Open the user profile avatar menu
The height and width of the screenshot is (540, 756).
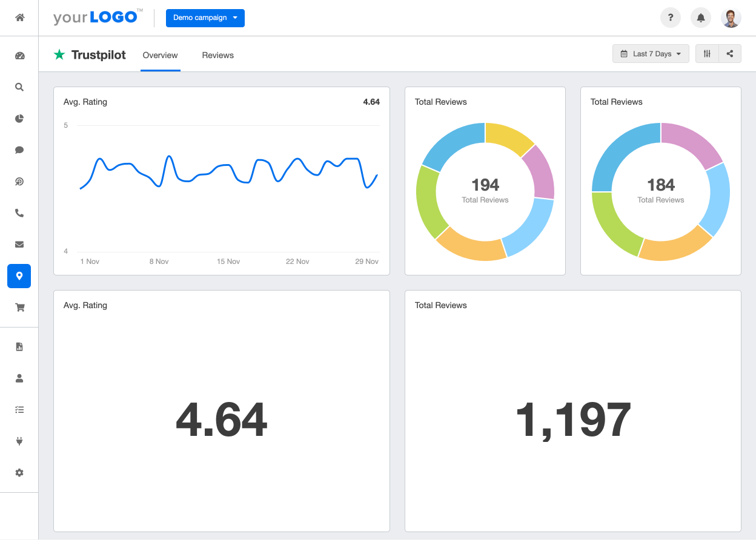[x=731, y=18]
